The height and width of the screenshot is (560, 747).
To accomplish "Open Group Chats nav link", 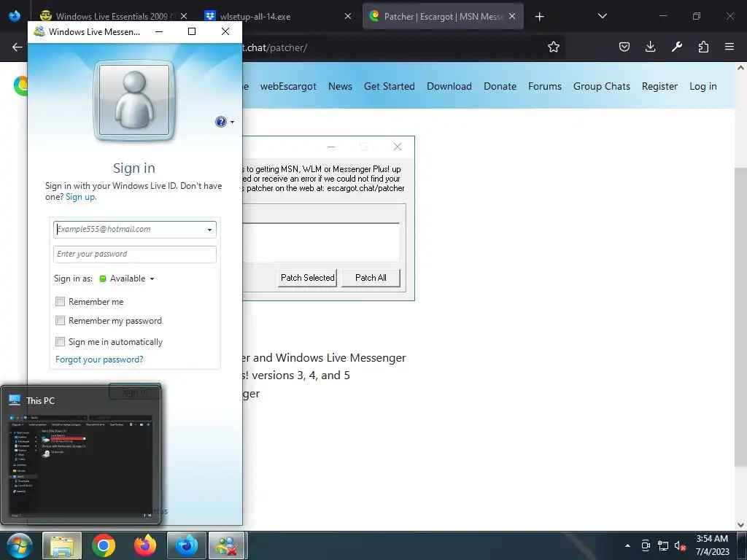I will [x=602, y=86].
